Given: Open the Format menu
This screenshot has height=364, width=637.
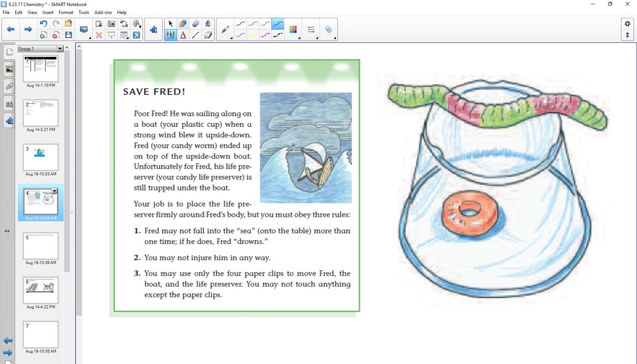Looking at the screenshot, I should coord(66,12).
